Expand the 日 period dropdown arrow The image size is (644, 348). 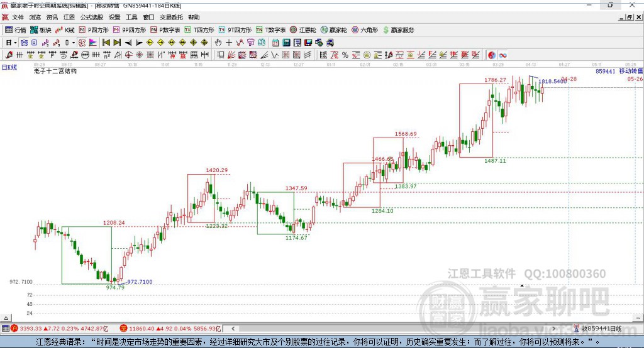pyautogui.click(x=15, y=43)
